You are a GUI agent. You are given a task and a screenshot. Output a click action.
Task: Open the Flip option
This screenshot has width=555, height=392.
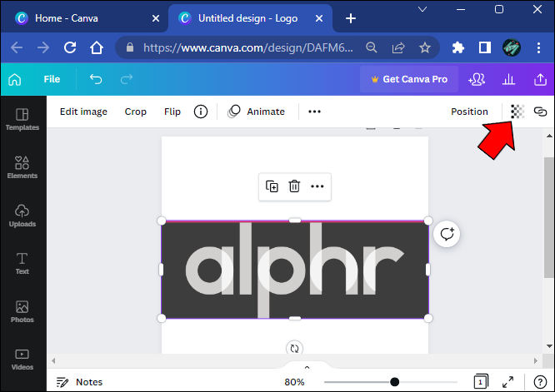point(172,112)
